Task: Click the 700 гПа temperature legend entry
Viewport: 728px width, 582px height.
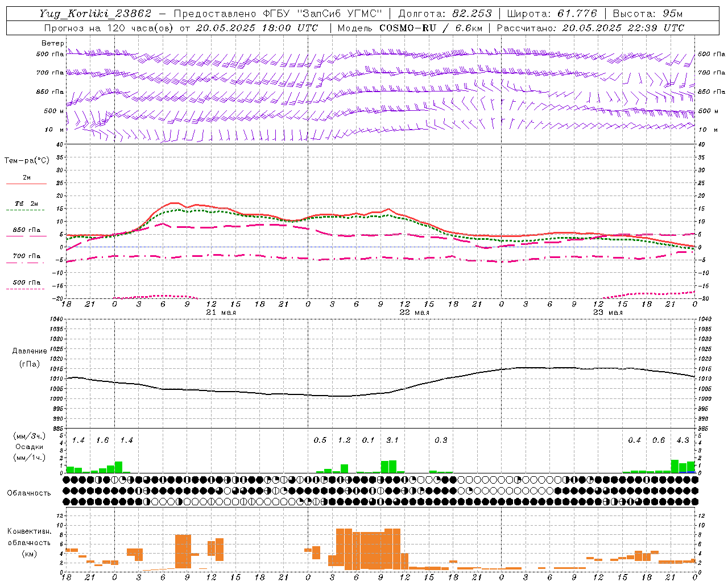Action: (x=26, y=256)
